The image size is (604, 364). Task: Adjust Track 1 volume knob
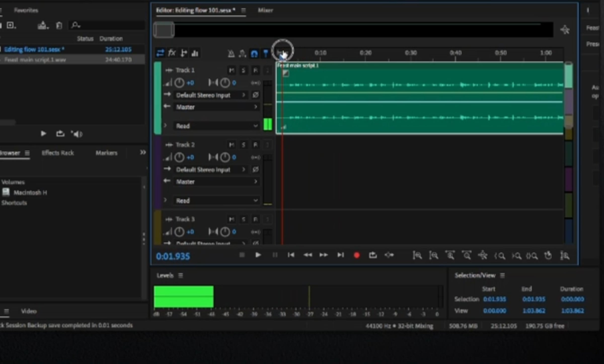(179, 83)
